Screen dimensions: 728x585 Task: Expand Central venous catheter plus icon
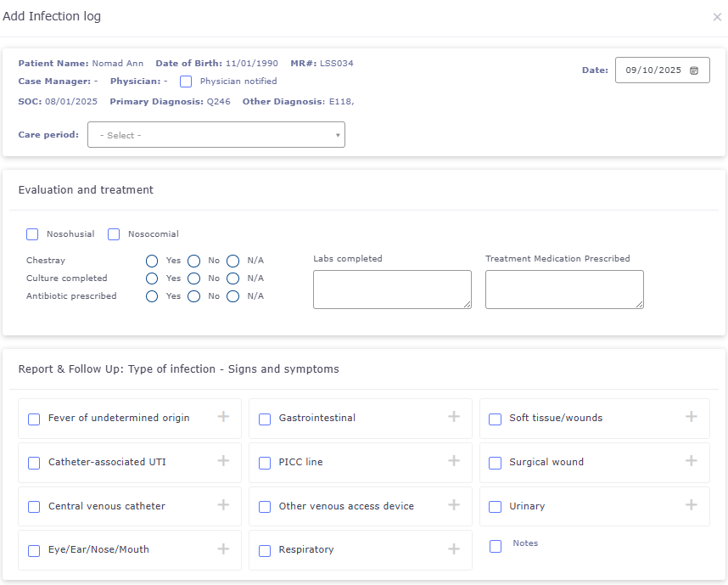pos(223,504)
